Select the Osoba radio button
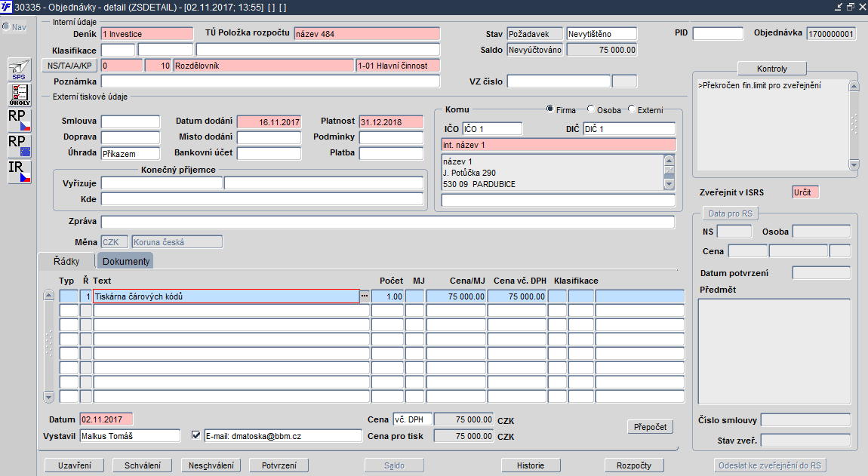Screen dimensions: 868x476 591,110
